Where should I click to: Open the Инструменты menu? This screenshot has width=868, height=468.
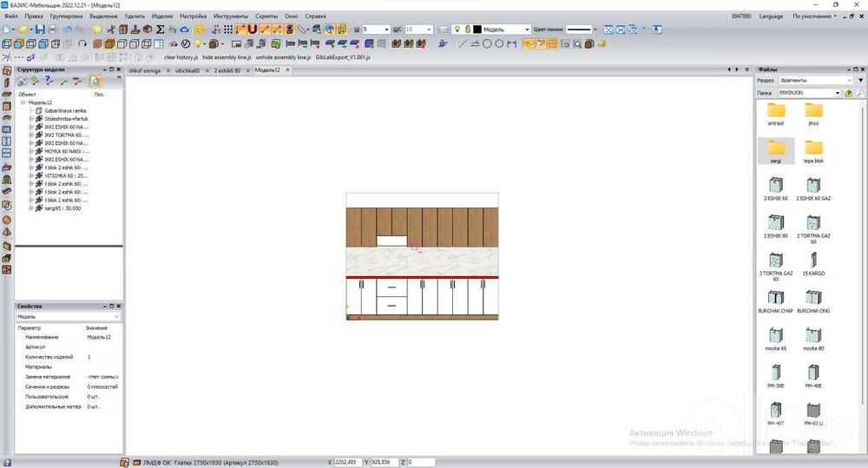231,16
